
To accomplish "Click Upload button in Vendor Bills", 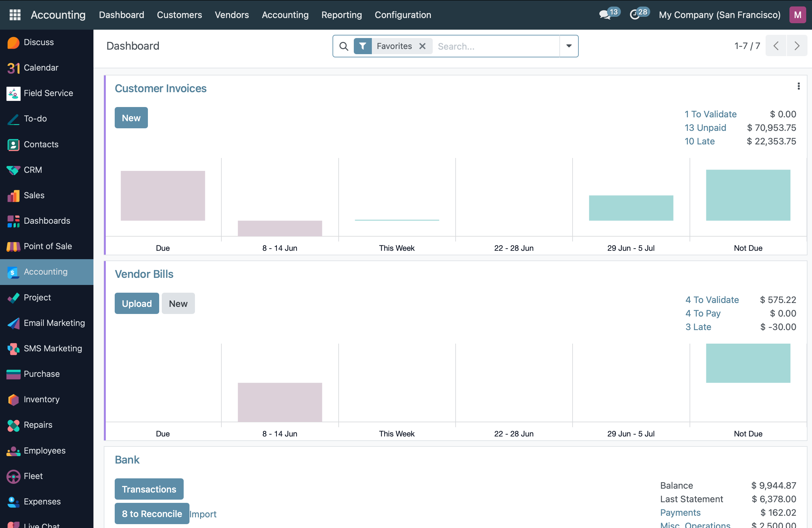I will 137,303.
